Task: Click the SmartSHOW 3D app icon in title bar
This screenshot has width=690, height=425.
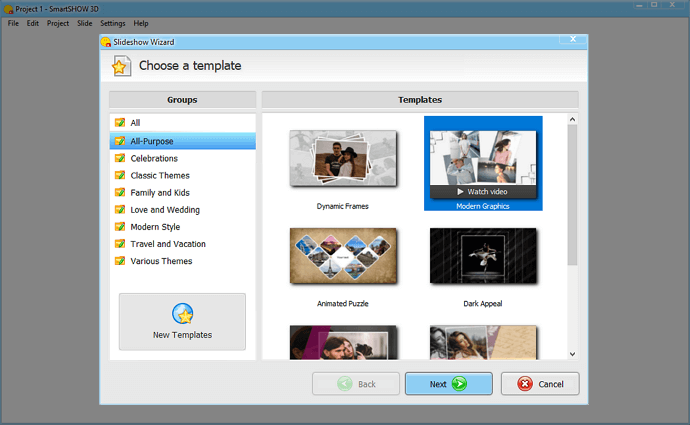Action: pos(8,9)
